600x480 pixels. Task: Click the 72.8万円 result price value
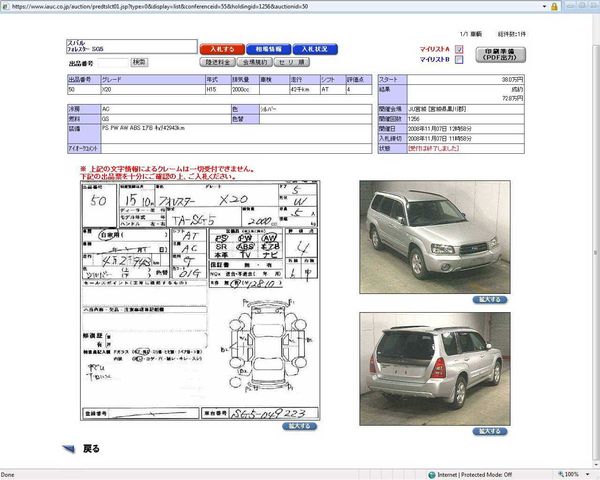512,98
